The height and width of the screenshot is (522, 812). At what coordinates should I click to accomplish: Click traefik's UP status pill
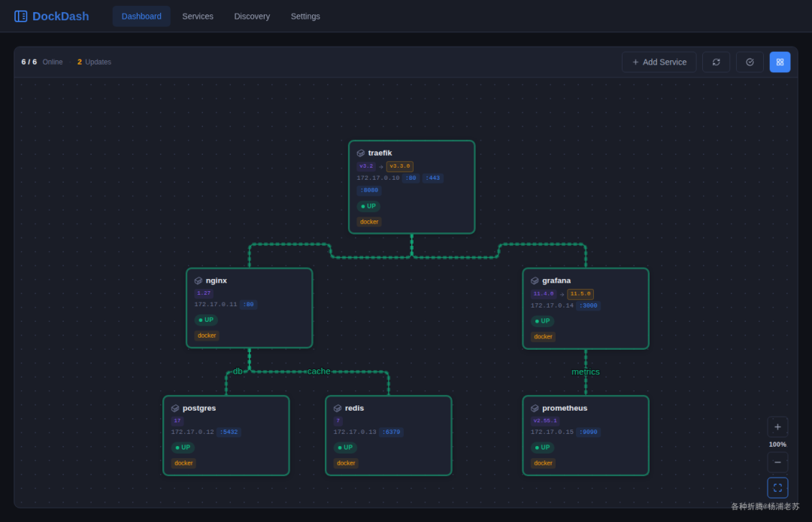368,206
